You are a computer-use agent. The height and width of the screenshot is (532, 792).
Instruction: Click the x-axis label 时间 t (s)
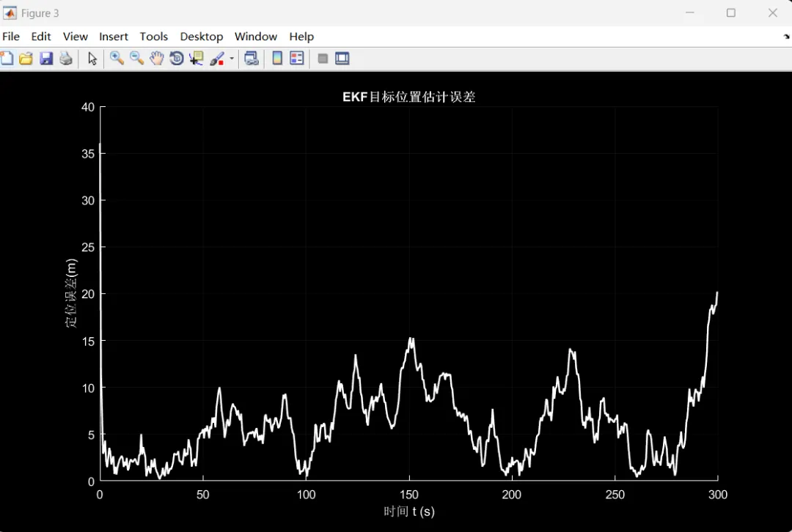coord(408,511)
